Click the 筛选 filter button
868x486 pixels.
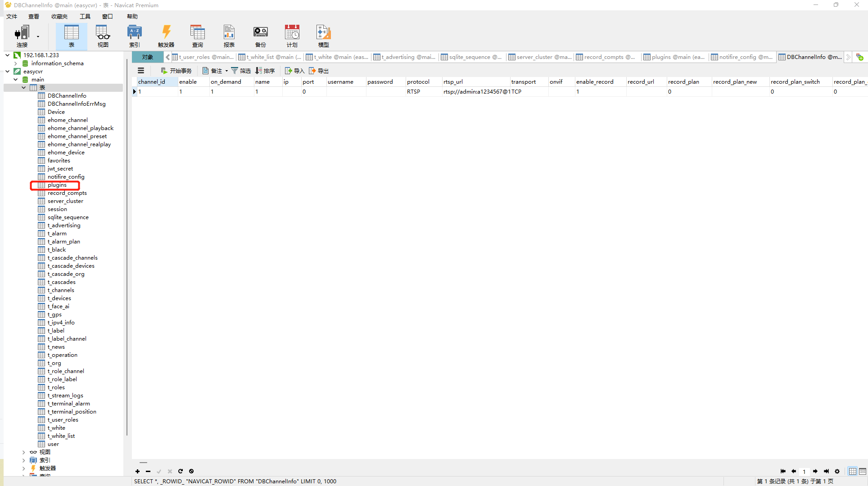241,71
